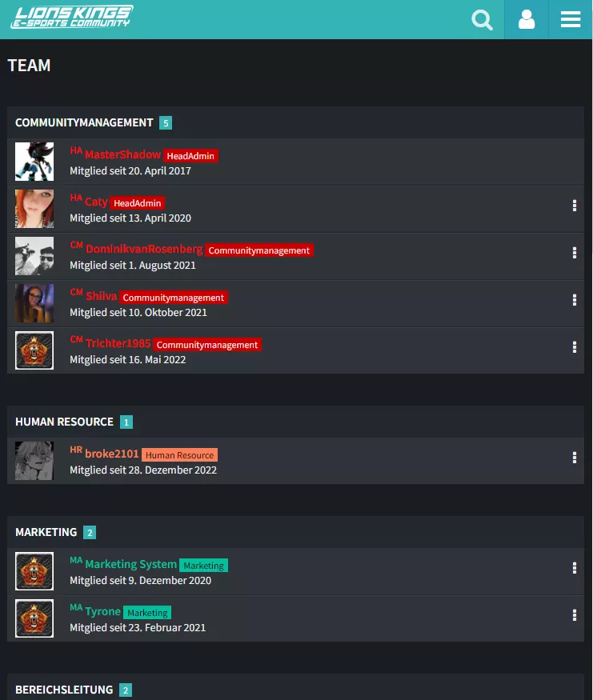Click DominikvanRosenberg's username
The height and width of the screenshot is (700, 593).
(x=144, y=249)
